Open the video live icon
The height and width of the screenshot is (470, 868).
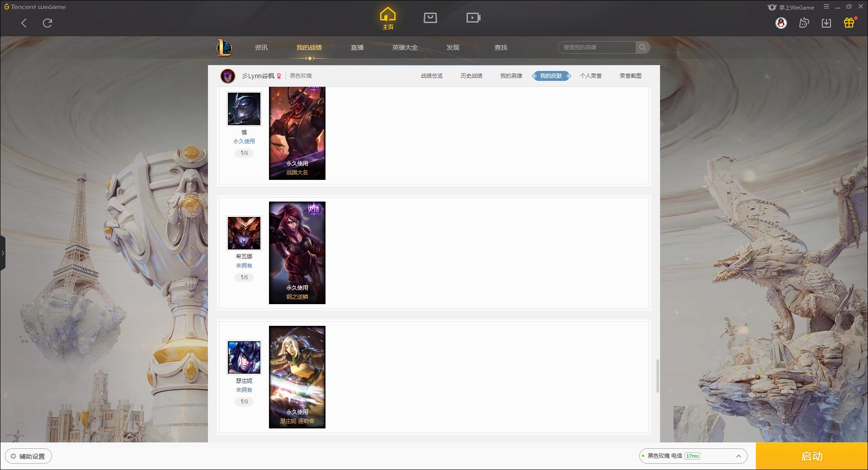473,18
